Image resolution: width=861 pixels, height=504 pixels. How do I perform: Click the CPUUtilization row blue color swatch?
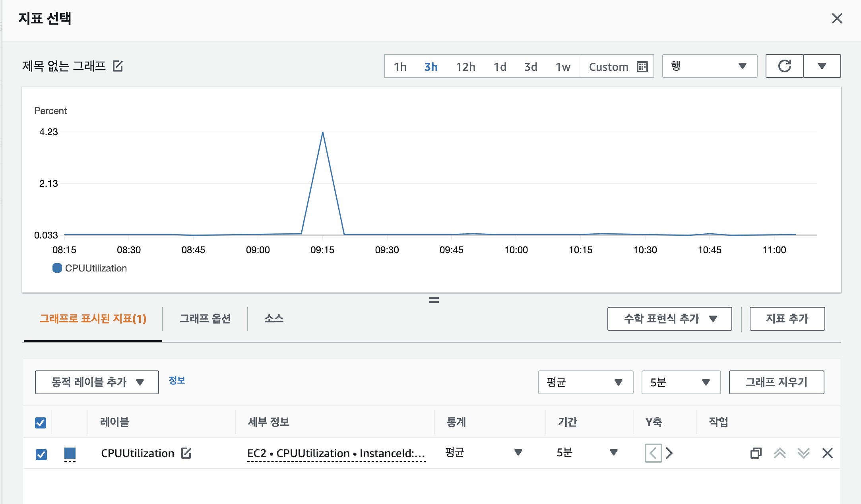70,453
